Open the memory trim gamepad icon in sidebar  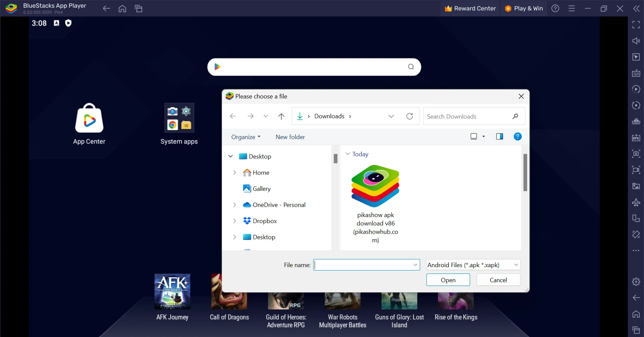pos(636,122)
